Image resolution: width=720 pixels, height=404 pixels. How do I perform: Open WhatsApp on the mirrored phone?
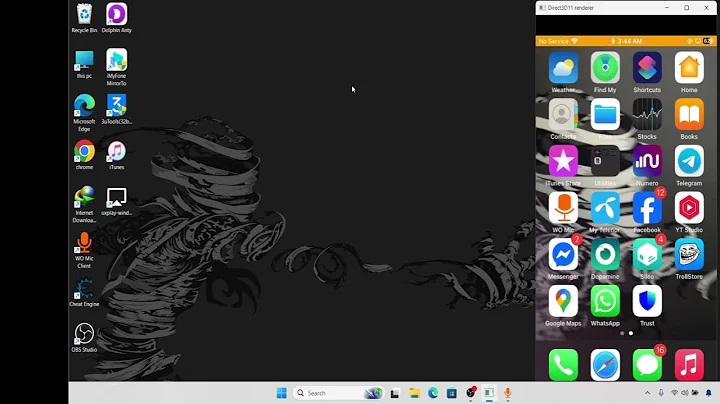pos(605,301)
